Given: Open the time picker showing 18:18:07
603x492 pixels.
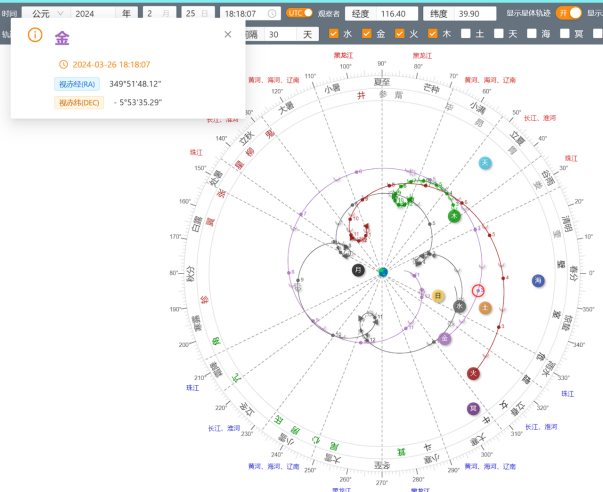Looking at the screenshot, I should click(249, 14).
